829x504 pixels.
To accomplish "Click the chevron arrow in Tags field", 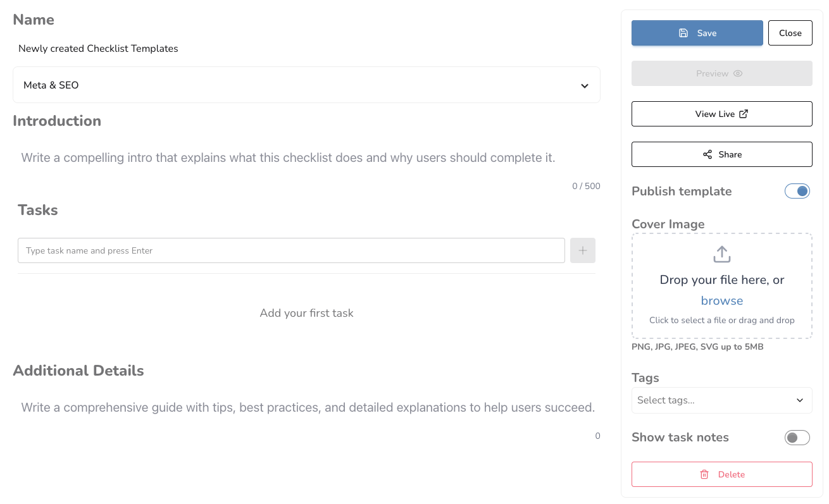I will pos(800,400).
